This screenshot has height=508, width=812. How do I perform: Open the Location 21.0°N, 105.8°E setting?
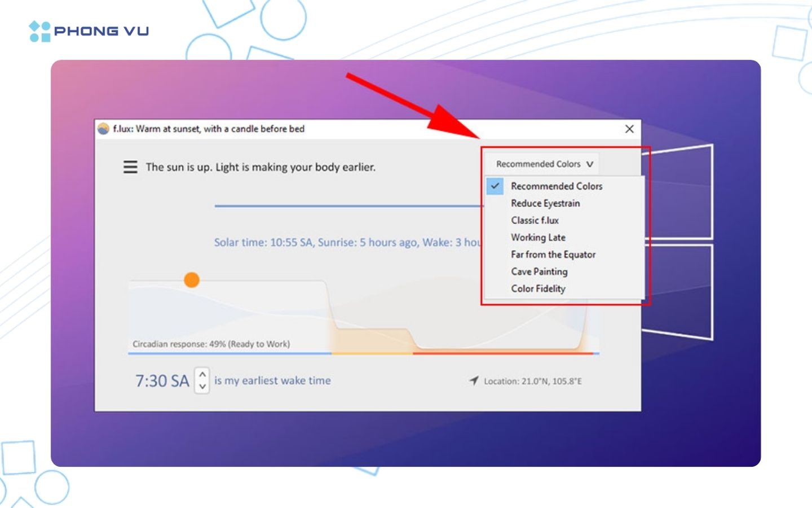pos(532,382)
